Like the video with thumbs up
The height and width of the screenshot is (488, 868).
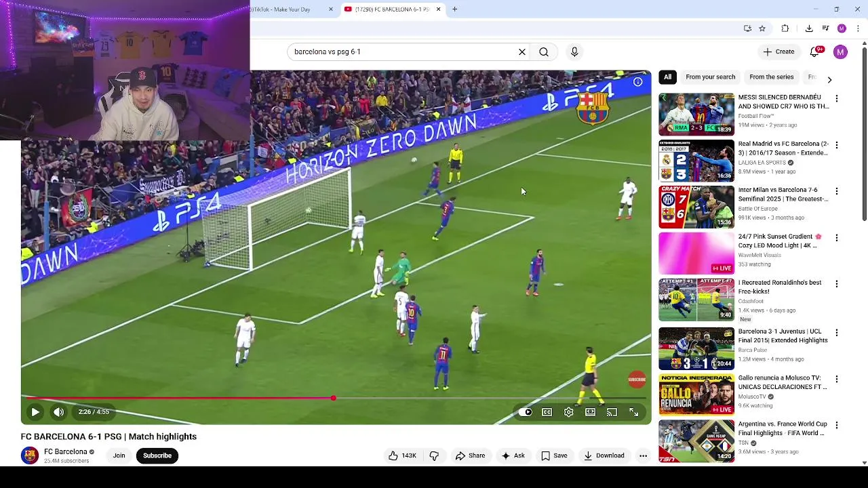[402, 455]
